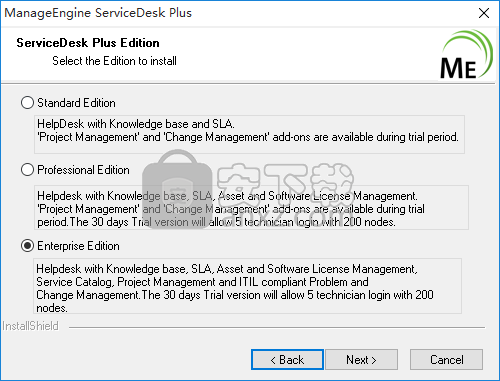Viewport: 500px width, 381px height.
Task: Go back with the Back button
Action: click(x=287, y=360)
